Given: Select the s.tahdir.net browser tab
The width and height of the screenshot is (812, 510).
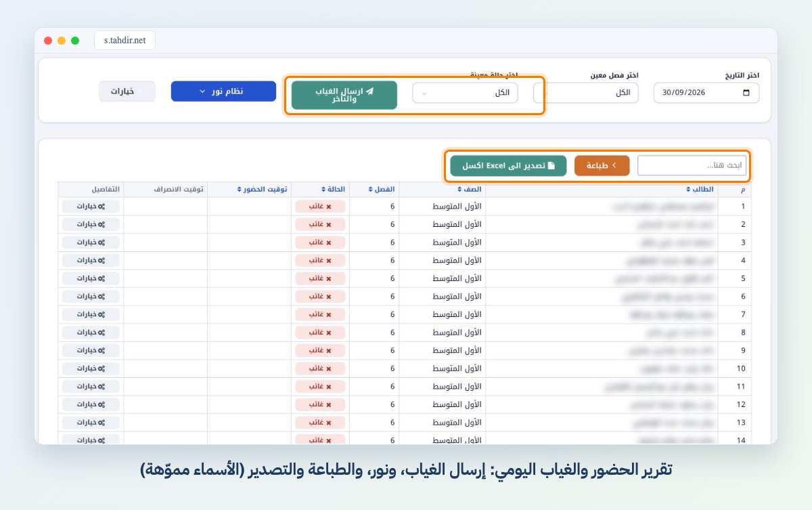Looking at the screenshot, I should (125, 41).
